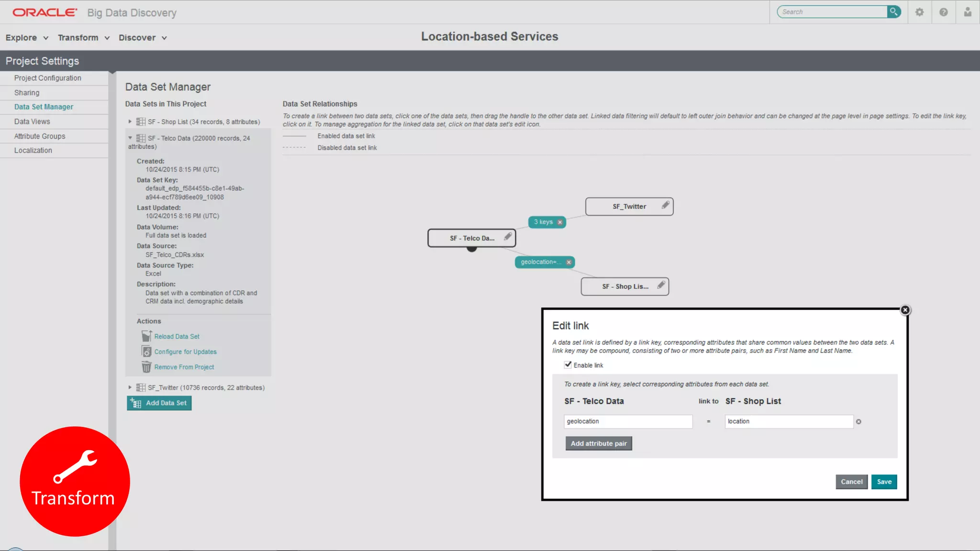Image resolution: width=980 pixels, height=551 pixels.
Task: Click Reload Data Set link
Action: click(177, 337)
